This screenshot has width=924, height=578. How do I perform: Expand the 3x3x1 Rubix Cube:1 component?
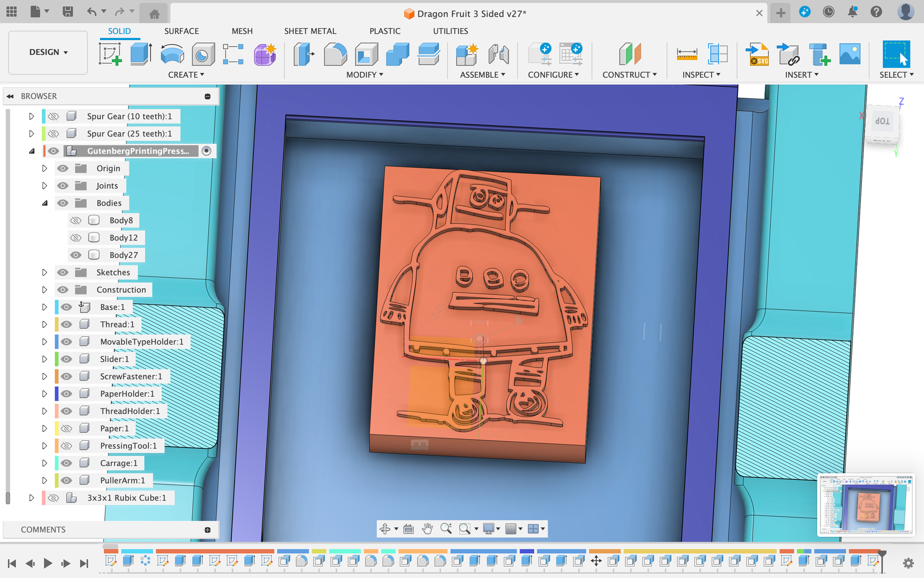32,498
